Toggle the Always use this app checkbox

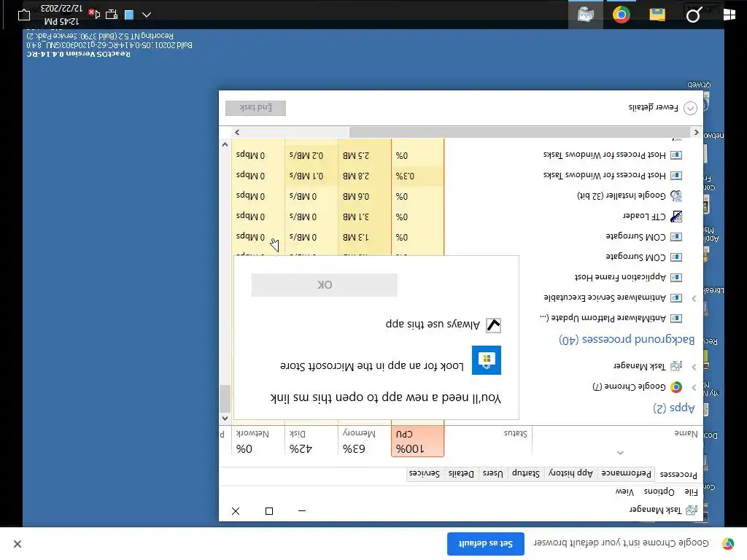(x=494, y=325)
